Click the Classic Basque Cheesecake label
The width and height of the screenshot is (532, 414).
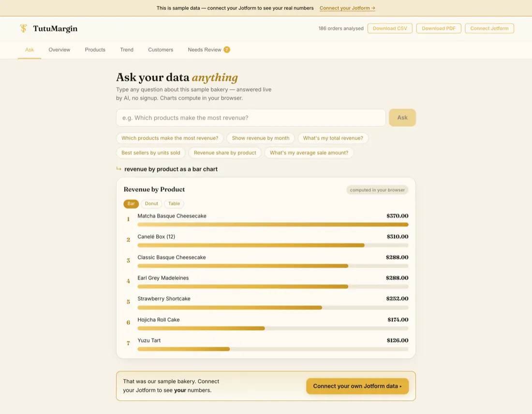[x=171, y=258]
